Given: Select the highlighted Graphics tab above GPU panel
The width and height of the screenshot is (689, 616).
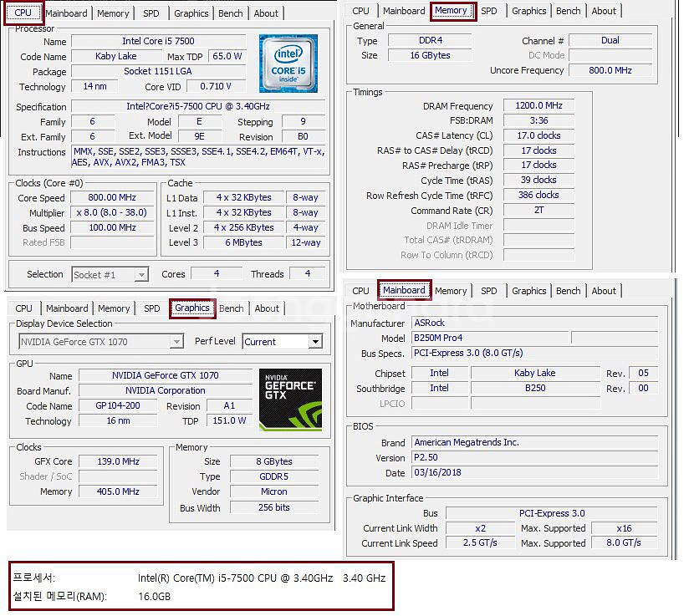Looking at the screenshot, I should [x=191, y=308].
